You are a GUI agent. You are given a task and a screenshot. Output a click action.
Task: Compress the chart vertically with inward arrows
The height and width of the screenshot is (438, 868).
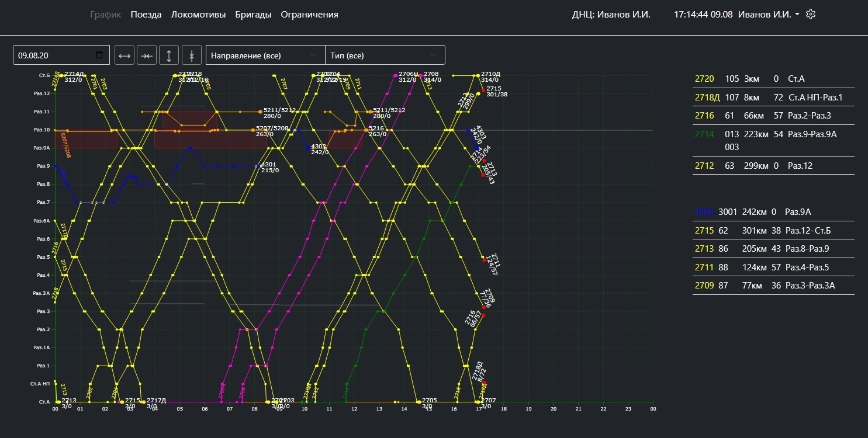192,55
